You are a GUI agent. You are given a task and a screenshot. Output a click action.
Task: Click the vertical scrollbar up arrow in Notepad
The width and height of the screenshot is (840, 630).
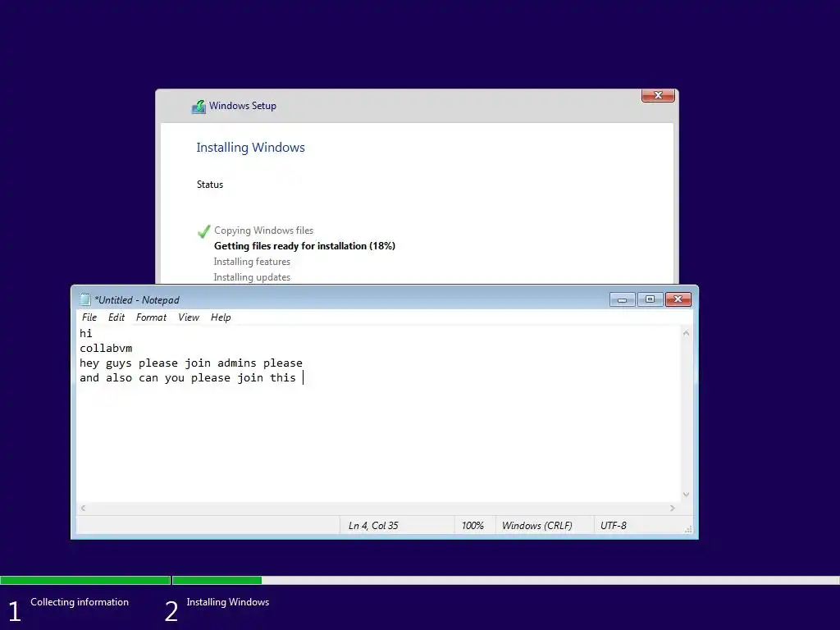[x=686, y=333]
